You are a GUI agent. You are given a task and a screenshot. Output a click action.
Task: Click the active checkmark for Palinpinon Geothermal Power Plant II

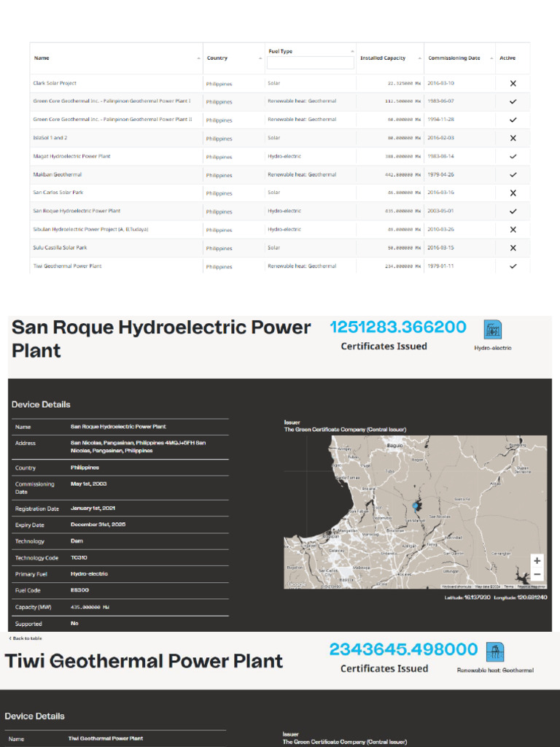513,120
